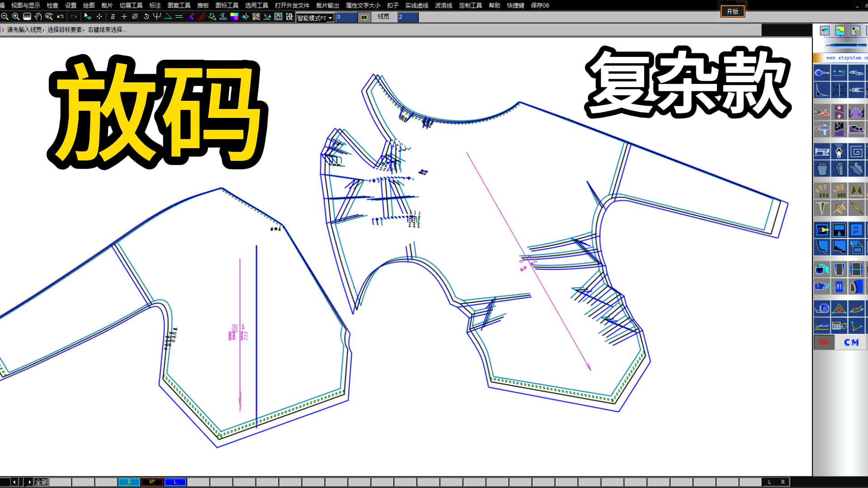Open the 智能模式F5 mode dropdown
Image resolution: width=868 pixels, height=488 pixels.
click(x=330, y=18)
